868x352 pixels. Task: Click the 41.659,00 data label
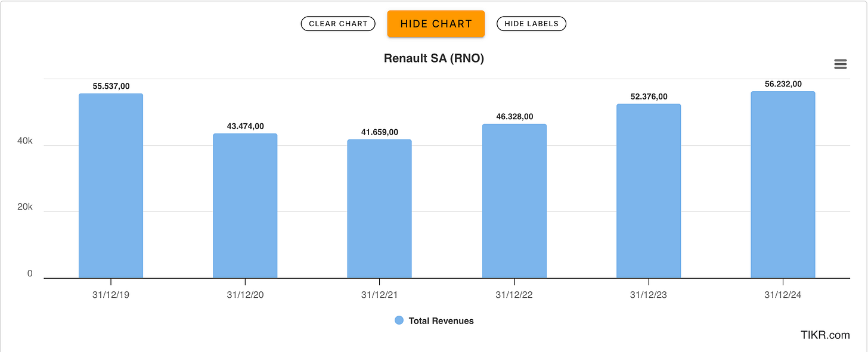click(379, 132)
